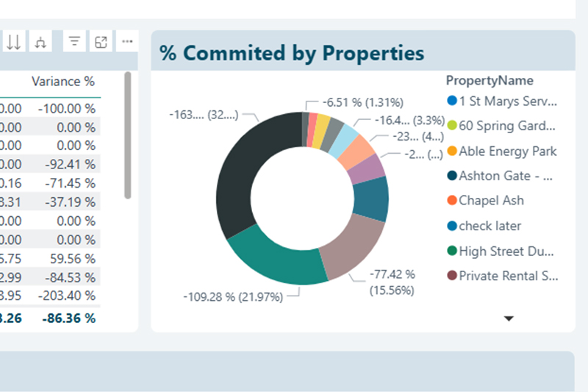
Task: Select 60 Spring Gardens legend entry
Action: click(x=507, y=126)
